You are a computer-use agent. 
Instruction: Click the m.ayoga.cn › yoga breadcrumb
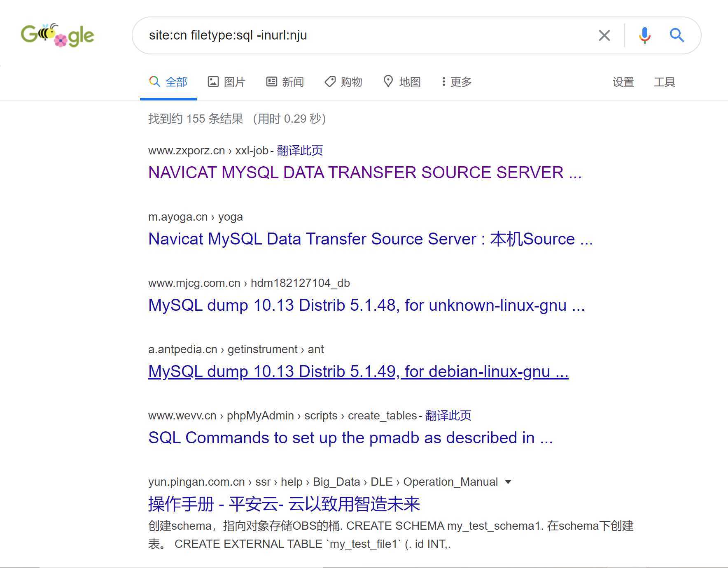(196, 217)
